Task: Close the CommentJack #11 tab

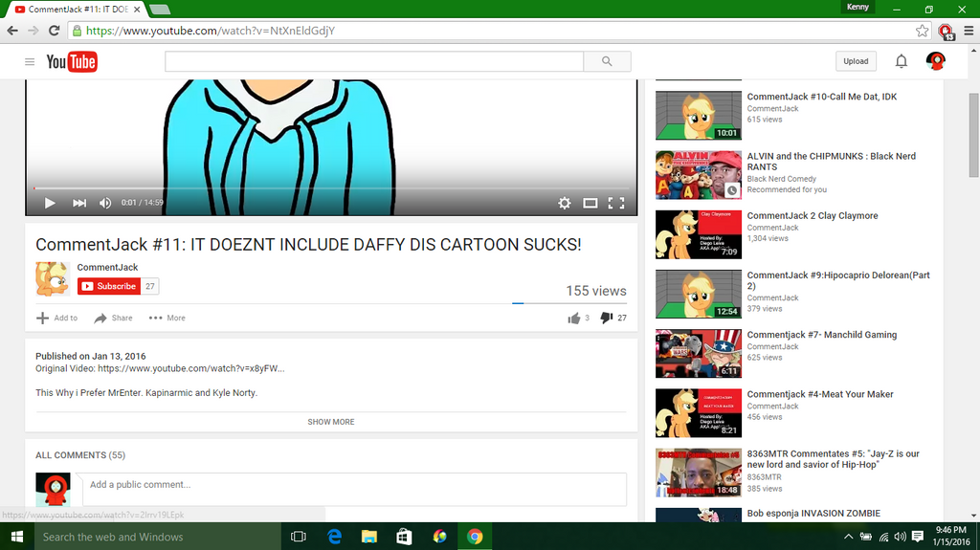Action: point(137,10)
